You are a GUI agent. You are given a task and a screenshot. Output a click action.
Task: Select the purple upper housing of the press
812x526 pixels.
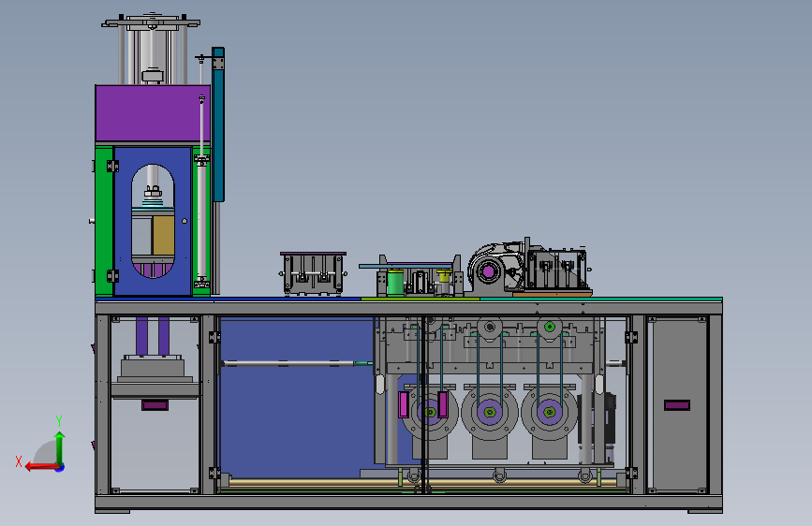pos(153,113)
